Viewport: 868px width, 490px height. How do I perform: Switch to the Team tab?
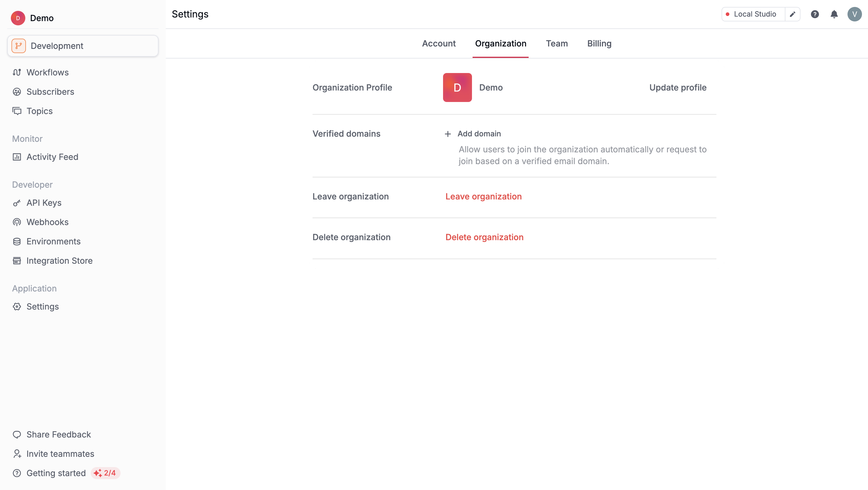coord(557,43)
